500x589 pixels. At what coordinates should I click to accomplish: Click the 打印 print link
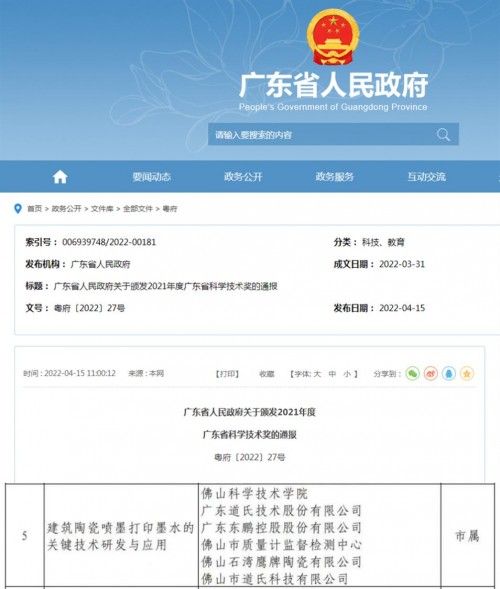228,374
